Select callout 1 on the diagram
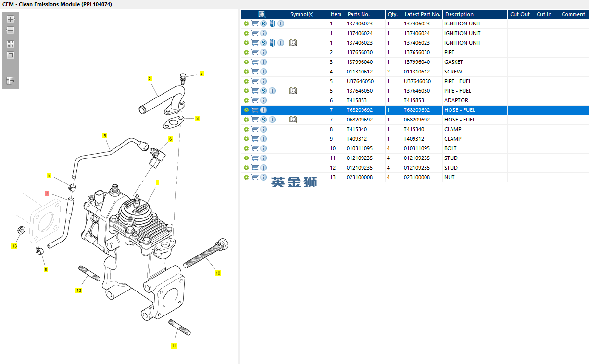The width and height of the screenshot is (589, 364). (157, 183)
